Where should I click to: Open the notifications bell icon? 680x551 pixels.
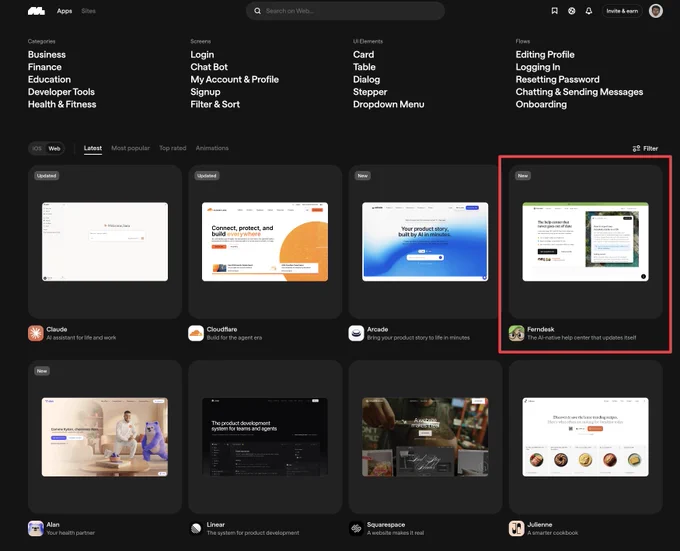[x=588, y=11]
